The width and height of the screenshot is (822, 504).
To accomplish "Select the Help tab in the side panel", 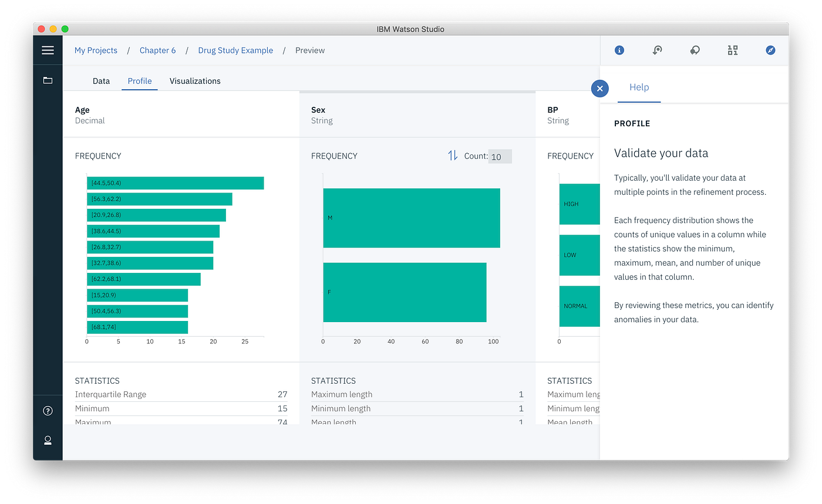I will (639, 87).
